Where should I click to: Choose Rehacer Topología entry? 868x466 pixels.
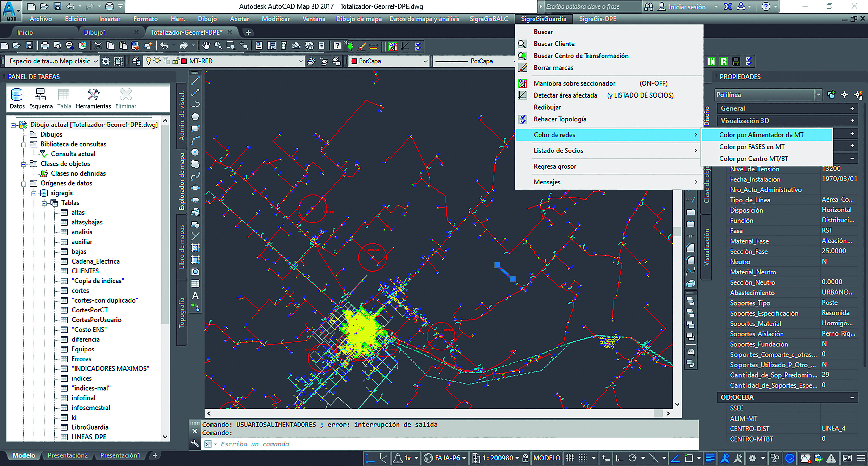click(x=608, y=119)
